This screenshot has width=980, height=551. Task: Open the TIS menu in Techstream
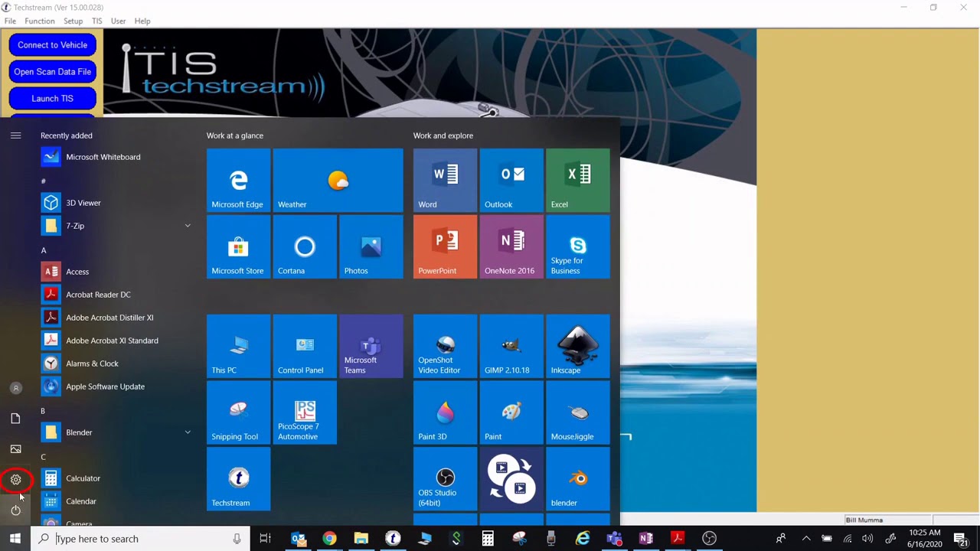tap(97, 21)
